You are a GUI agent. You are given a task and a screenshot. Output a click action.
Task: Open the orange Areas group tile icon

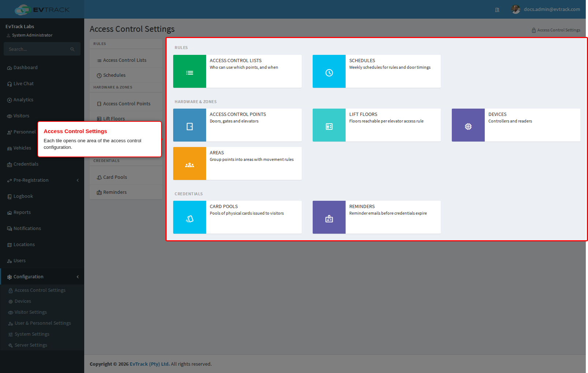click(190, 163)
